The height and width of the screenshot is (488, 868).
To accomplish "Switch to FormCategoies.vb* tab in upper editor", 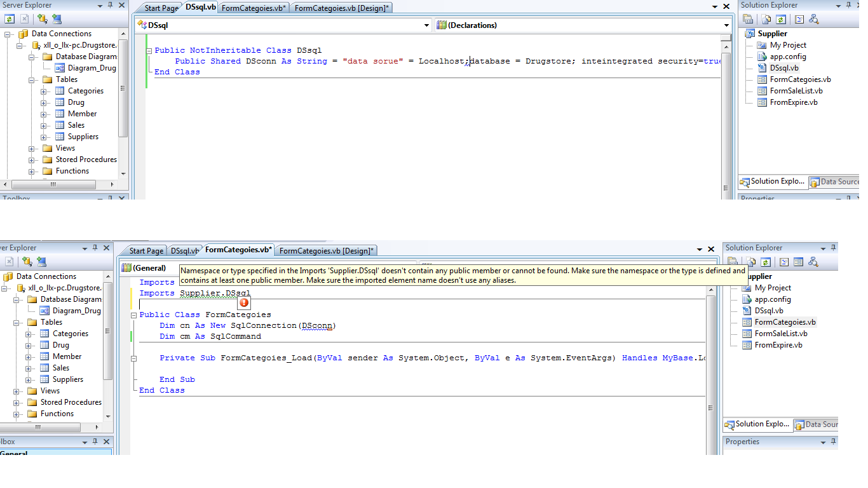I will 254,8.
